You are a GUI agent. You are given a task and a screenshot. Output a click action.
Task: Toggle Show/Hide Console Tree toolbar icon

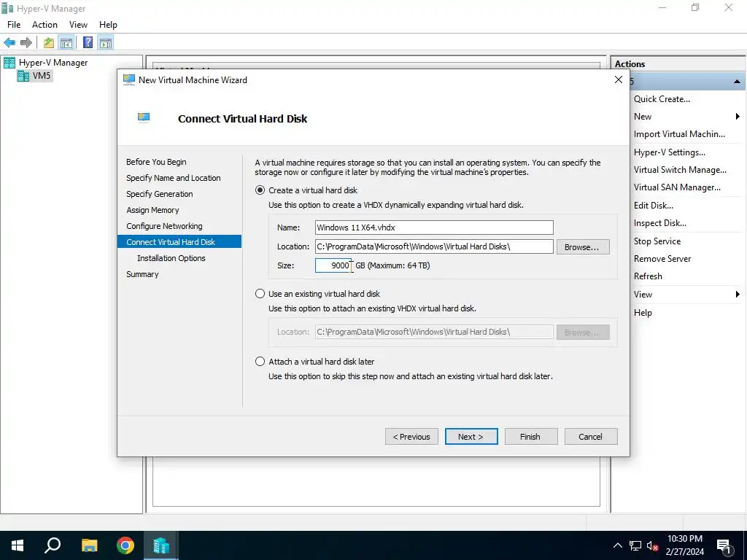66,43
